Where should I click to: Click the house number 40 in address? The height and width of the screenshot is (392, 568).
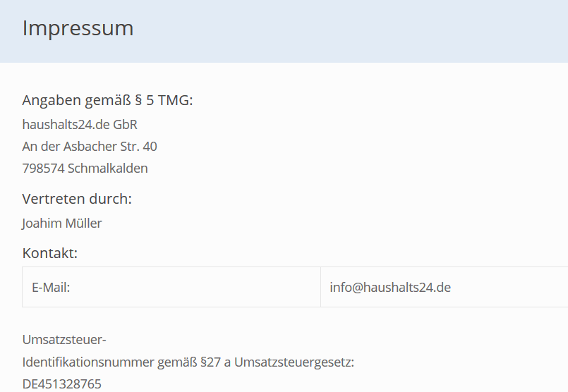(150, 147)
